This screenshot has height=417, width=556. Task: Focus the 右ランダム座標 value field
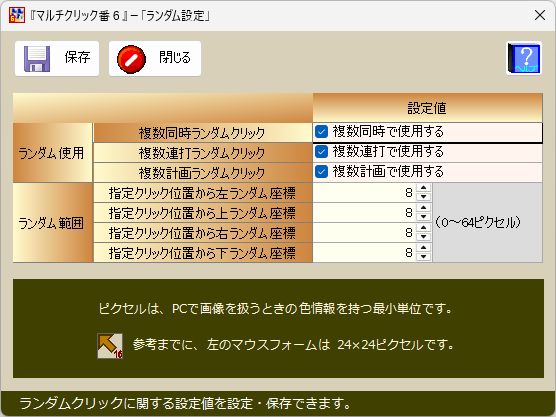pyautogui.click(x=365, y=233)
